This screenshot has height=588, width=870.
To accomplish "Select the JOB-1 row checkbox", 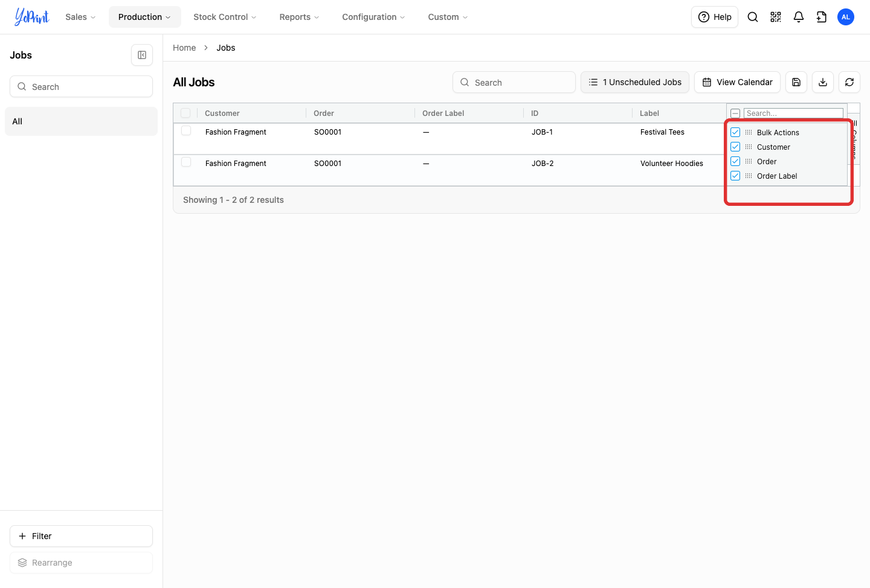I will (186, 130).
